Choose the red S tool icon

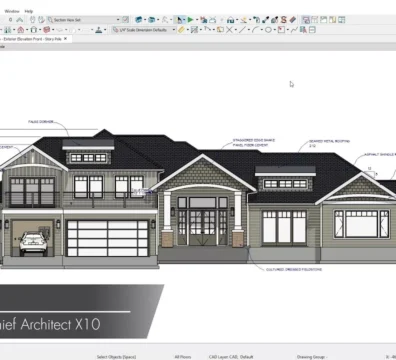284,20
